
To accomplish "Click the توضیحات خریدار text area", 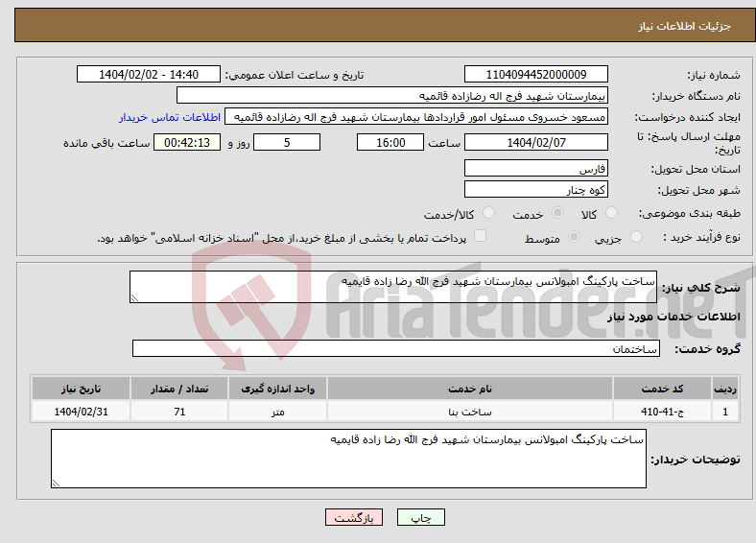I will tap(348, 459).
